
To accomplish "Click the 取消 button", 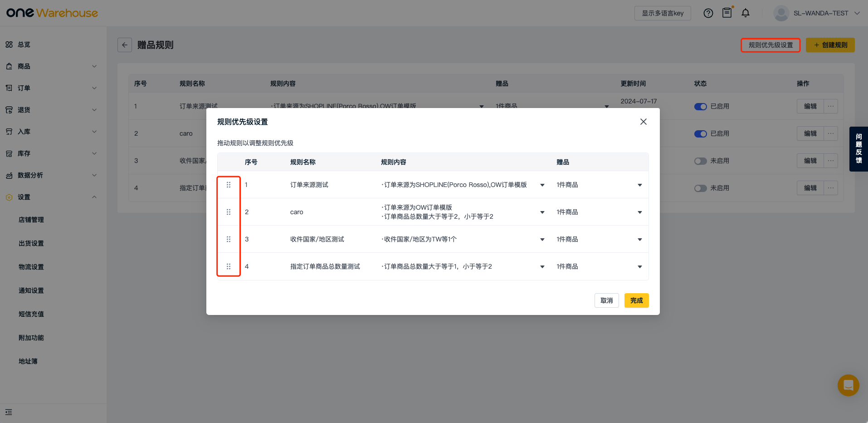I will coord(606,300).
